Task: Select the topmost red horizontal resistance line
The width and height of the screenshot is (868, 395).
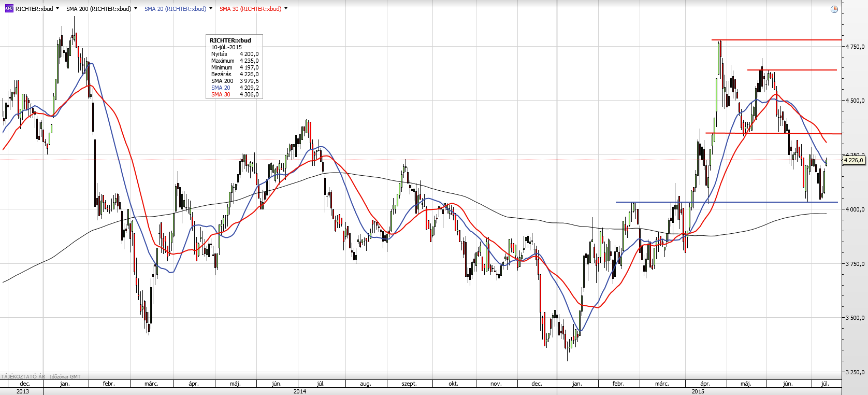Action: point(776,40)
